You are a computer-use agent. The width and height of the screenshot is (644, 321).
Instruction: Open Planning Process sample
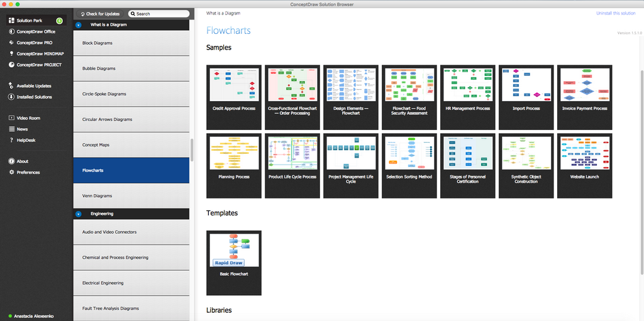(234, 166)
